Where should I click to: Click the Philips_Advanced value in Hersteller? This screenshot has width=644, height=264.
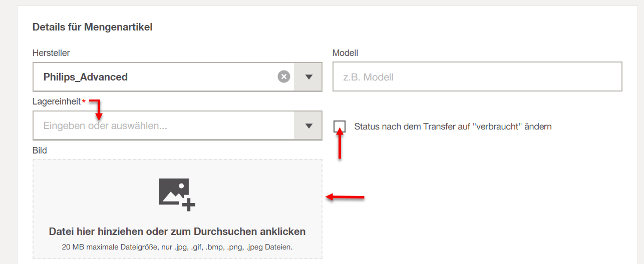(86, 77)
